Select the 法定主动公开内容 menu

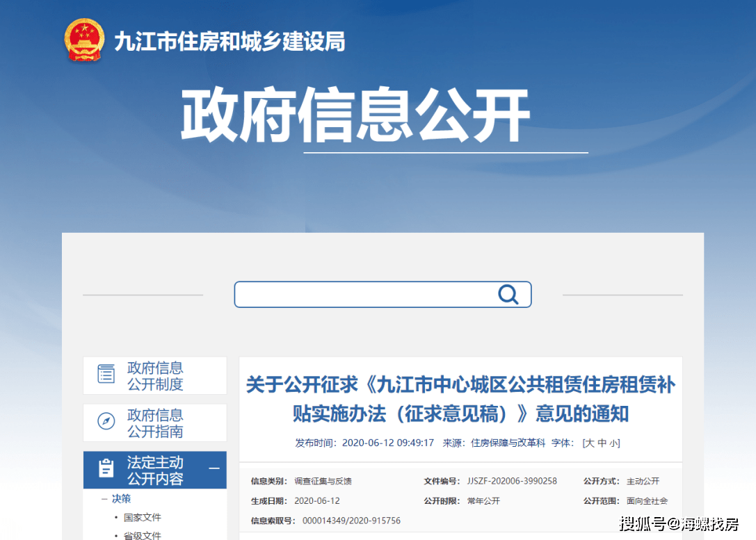click(x=155, y=470)
